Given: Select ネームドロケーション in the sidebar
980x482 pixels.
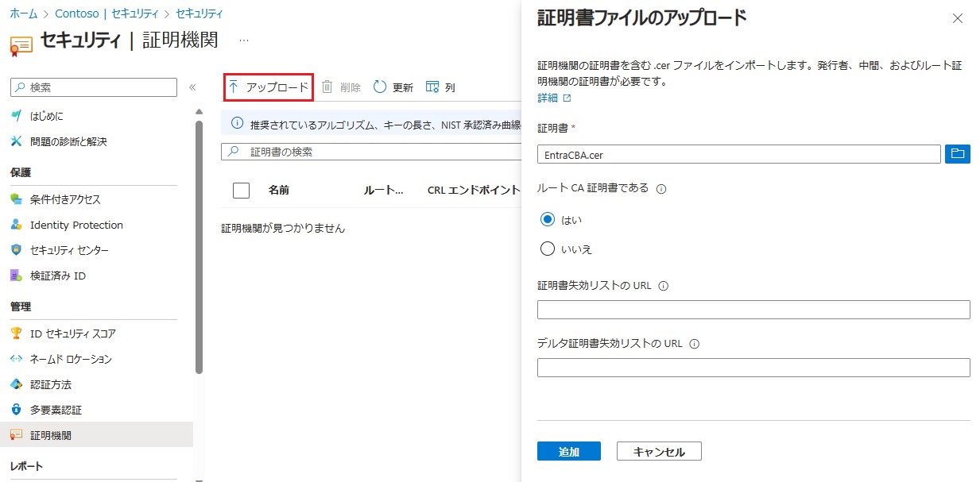Looking at the screenshot, I should [x=74, y=360].
